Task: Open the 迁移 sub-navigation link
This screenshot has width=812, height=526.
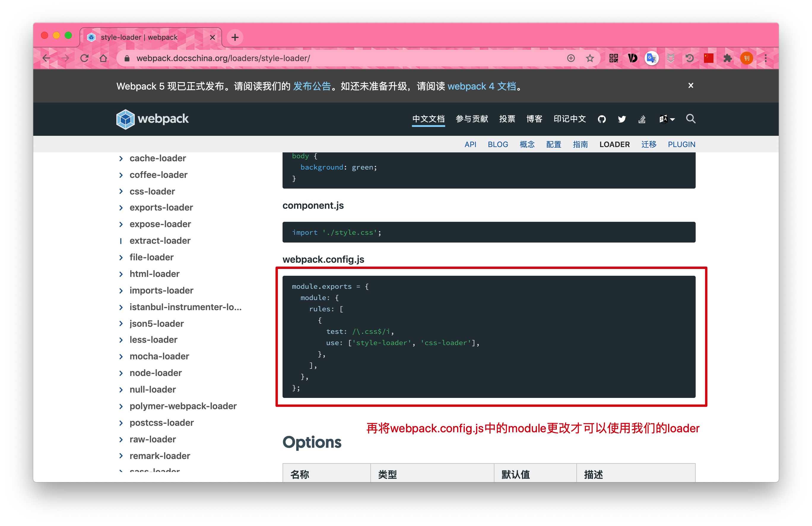Action: point(648,144)
